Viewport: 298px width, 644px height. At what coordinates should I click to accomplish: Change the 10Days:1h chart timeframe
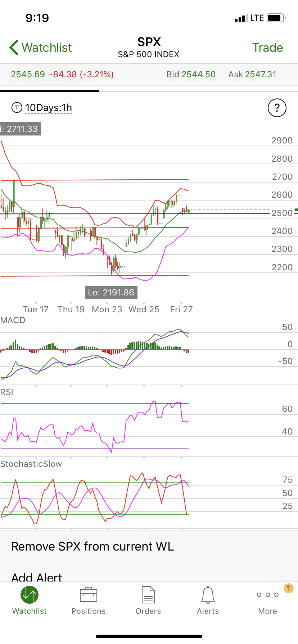(x=49, y=108)
